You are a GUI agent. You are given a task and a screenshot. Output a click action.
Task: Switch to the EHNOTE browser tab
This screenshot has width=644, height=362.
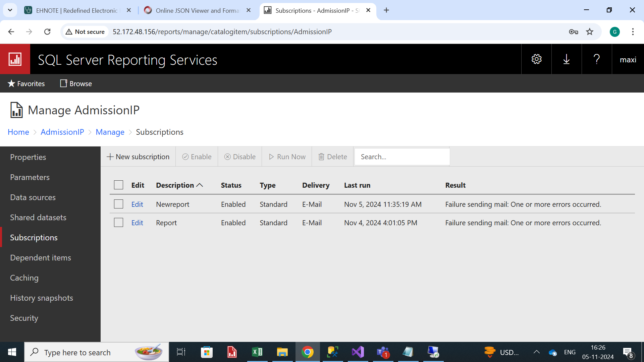[x=77, y=10]
